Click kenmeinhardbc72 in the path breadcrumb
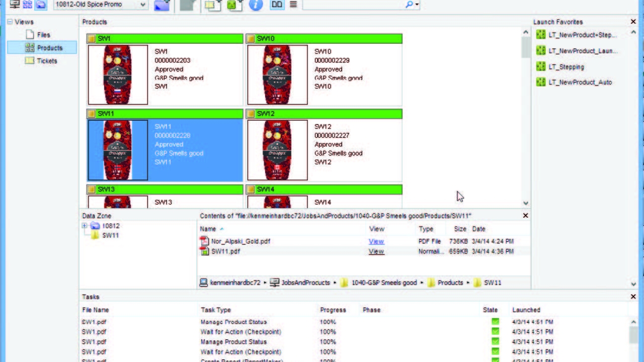 (234, 283)
